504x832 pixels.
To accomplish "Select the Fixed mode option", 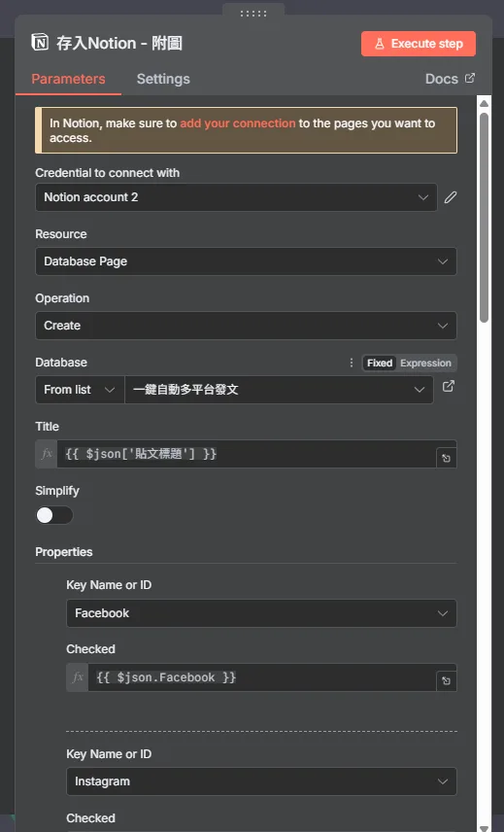I will (380, 363).
